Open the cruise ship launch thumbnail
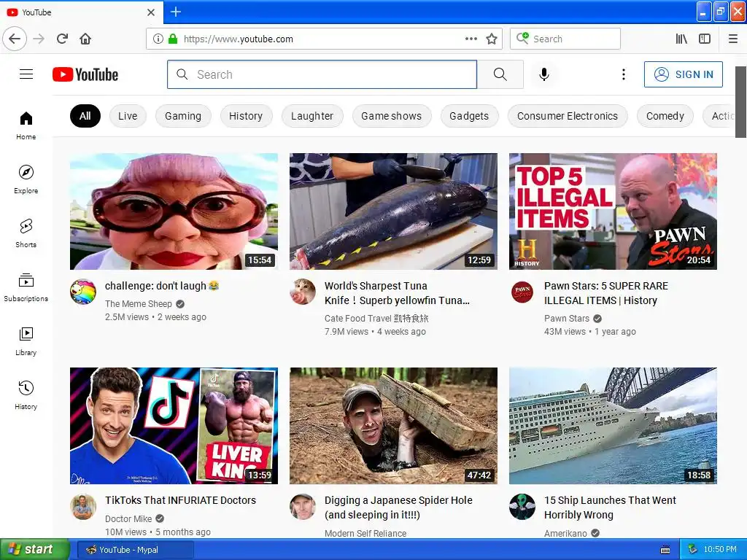This screenshot has width=747, height=560. pyautogui.click(x=613, y=426)
